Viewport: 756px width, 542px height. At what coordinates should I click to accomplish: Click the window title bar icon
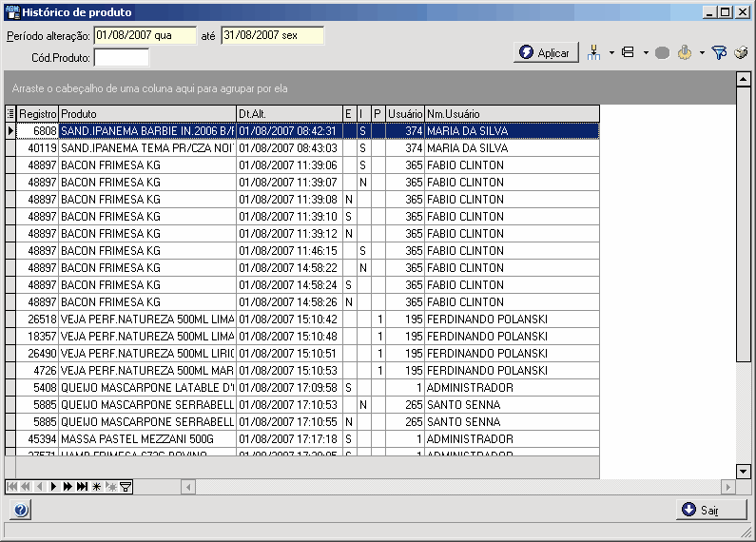pos(11,12)
